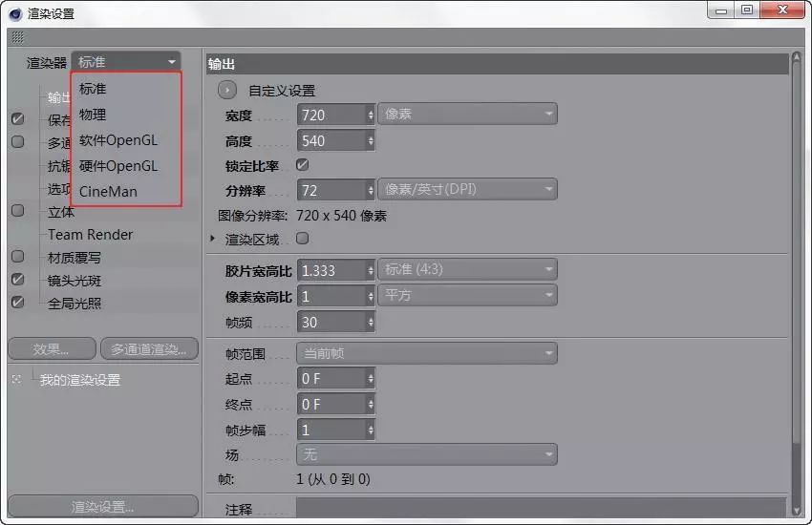Click the 帧频 spinner arrows
The width and height of the screenshot is (812, 525).
coord(371,323)
